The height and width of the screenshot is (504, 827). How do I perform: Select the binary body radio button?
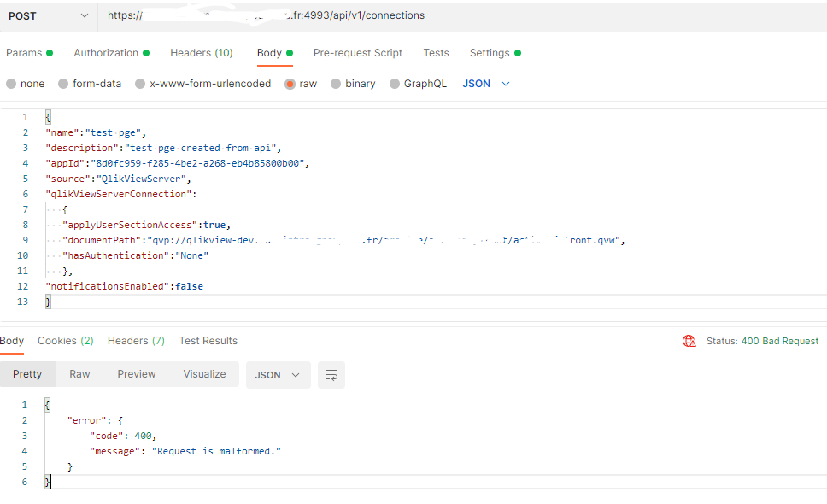336,84
